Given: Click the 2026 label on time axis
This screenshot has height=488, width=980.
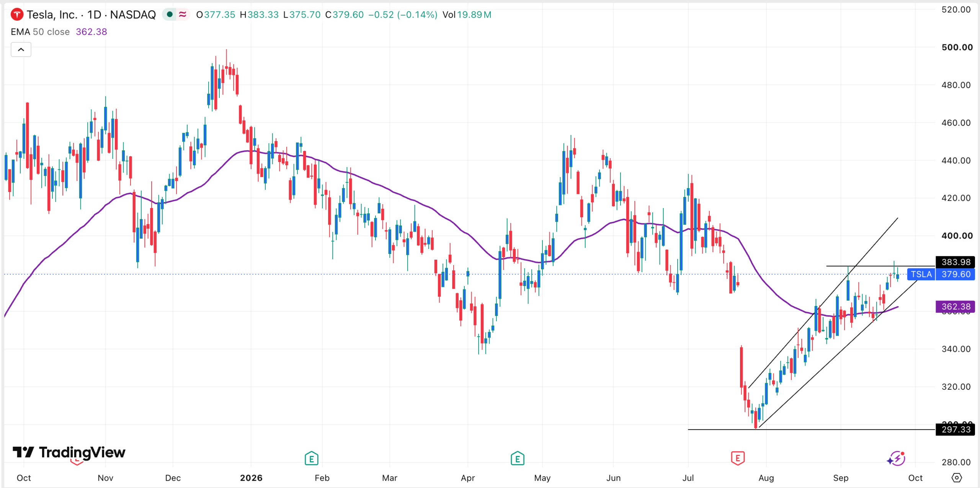Looking at the screenshot, I should pos(251,478).
